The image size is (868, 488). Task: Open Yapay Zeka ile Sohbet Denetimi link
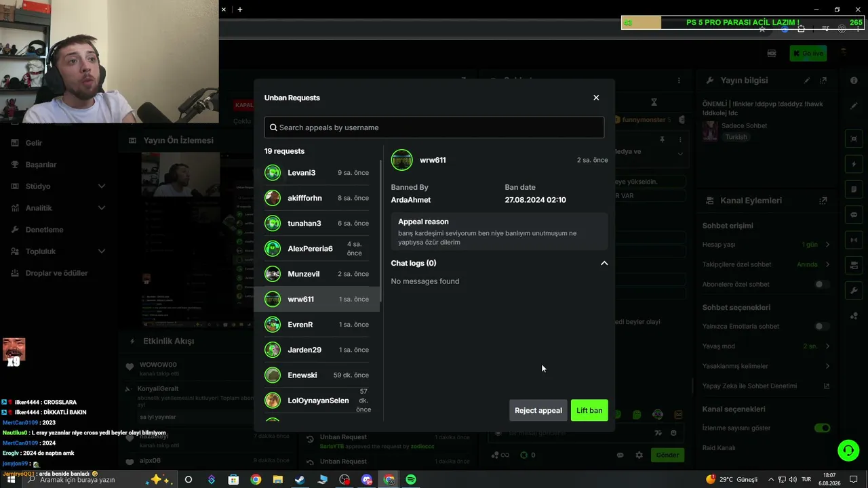(766, 386)
